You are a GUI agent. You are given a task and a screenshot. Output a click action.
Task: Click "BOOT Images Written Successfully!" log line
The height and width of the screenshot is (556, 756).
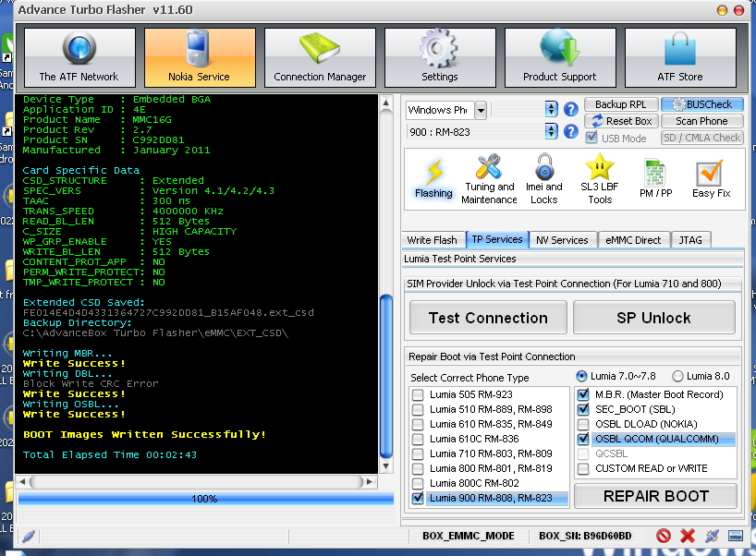tap(144, 435)
